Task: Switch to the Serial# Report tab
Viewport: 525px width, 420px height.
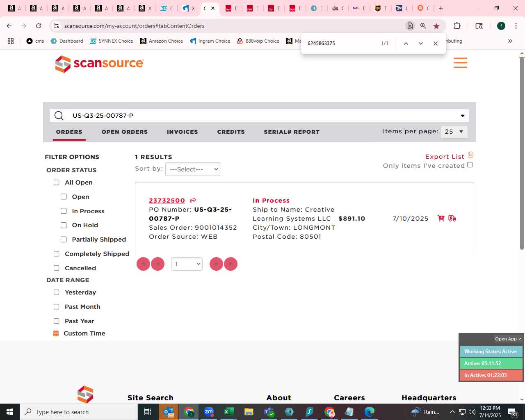Action: click(x=292, y=132)
